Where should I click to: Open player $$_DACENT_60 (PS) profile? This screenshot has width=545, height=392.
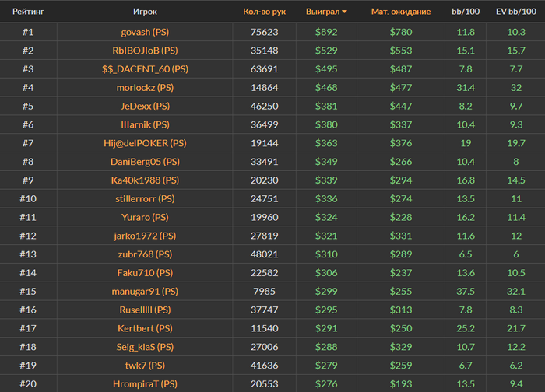(x=145, y=69)
